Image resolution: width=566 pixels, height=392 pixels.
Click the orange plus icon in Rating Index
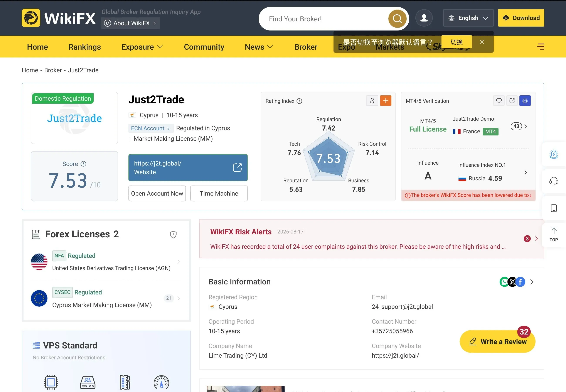coord(386,101)
